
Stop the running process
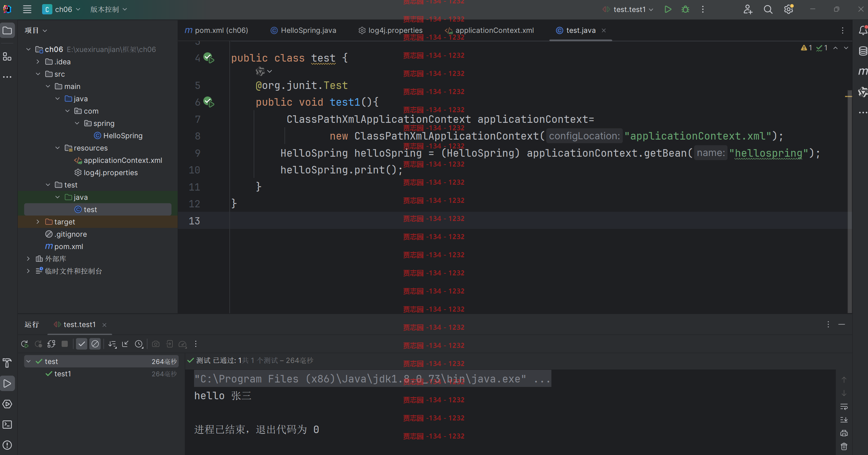65,344
